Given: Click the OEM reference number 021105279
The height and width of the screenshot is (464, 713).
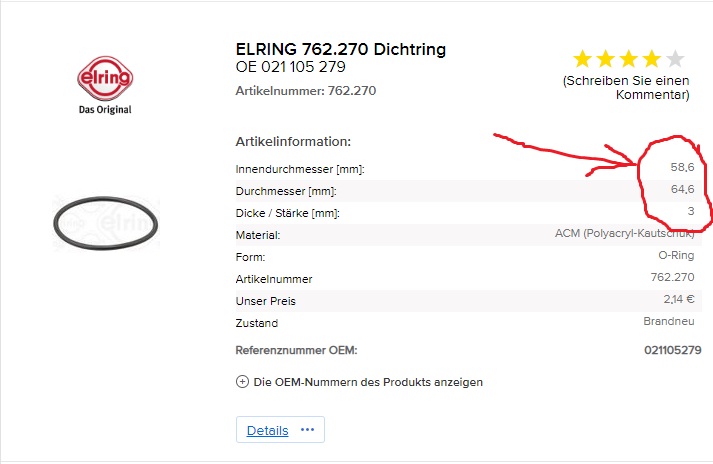Looking at the screenshot, I should point(672,350).
